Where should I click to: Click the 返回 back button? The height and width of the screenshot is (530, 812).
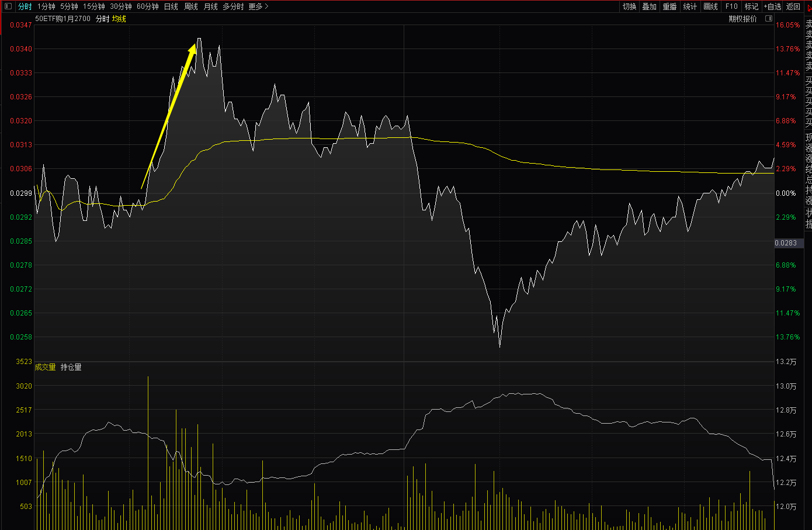[x=793, y=6]
